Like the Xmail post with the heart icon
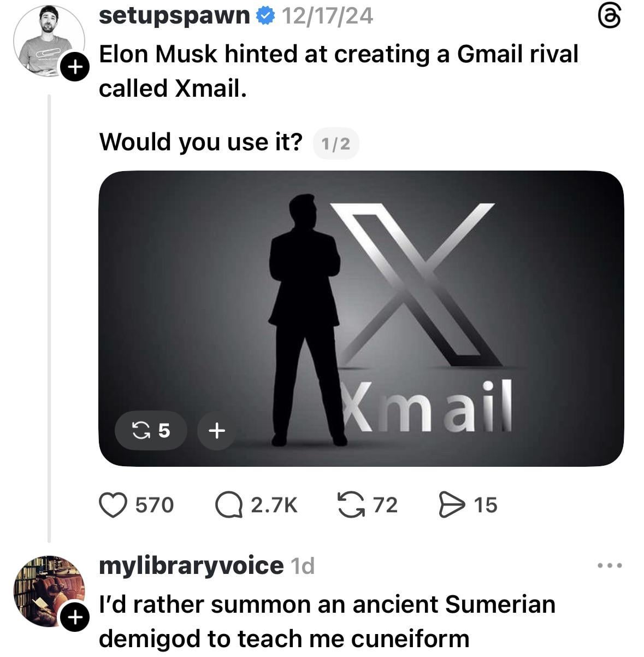The image size is (644, 657). (x=113, y=505)
